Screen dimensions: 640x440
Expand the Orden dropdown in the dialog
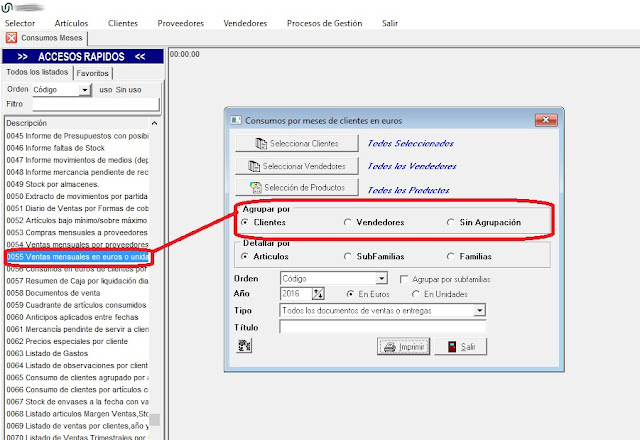381,278
